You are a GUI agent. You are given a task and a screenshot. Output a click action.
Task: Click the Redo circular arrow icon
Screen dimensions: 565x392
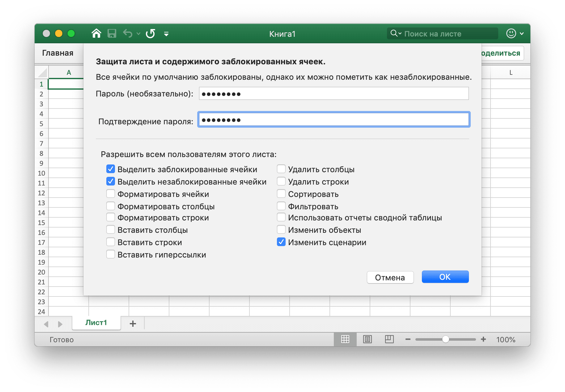[151, 33]
